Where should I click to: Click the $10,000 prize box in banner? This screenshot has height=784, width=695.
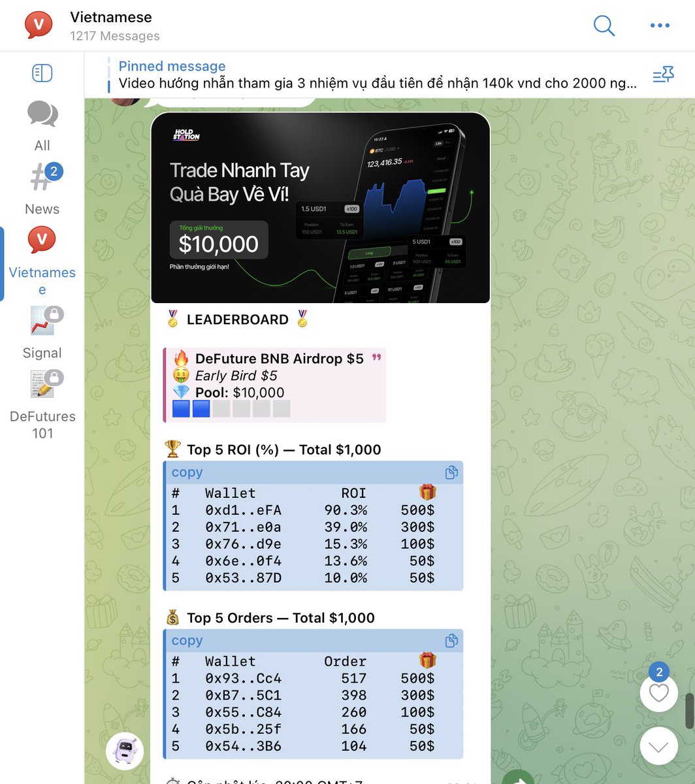tap(219, 240)
